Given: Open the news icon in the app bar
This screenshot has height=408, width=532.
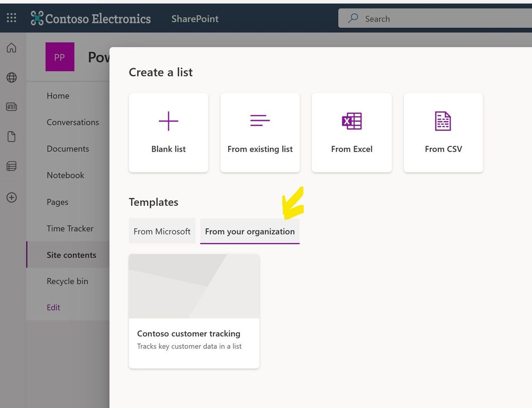Looking at the screenshot, I should tap(12, 107).
